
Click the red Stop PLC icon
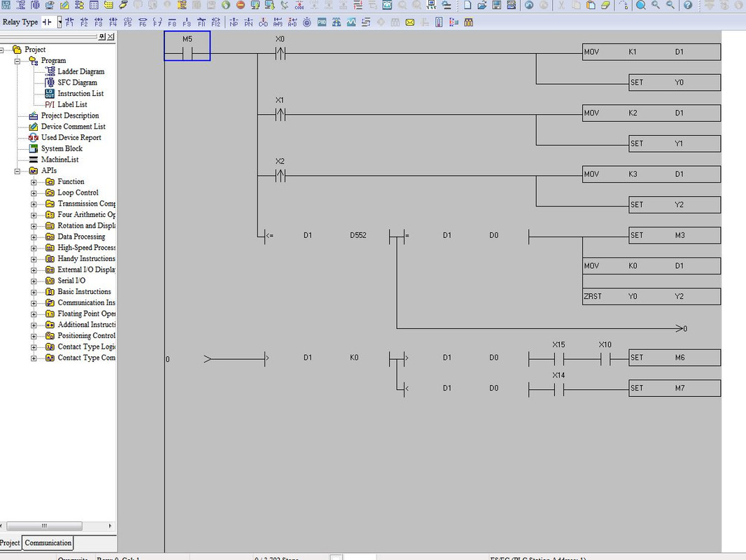click(x=241, y=5)
